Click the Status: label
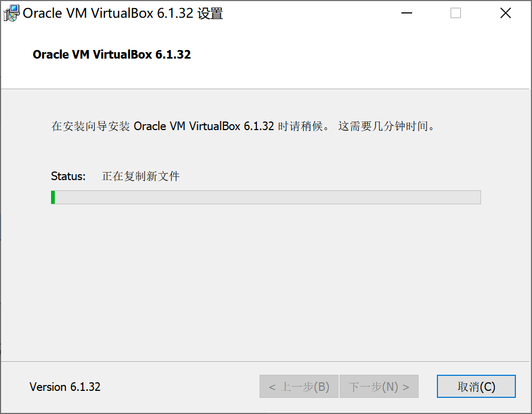The height and width of the screenshot is (414, 532). pos(68,176)
